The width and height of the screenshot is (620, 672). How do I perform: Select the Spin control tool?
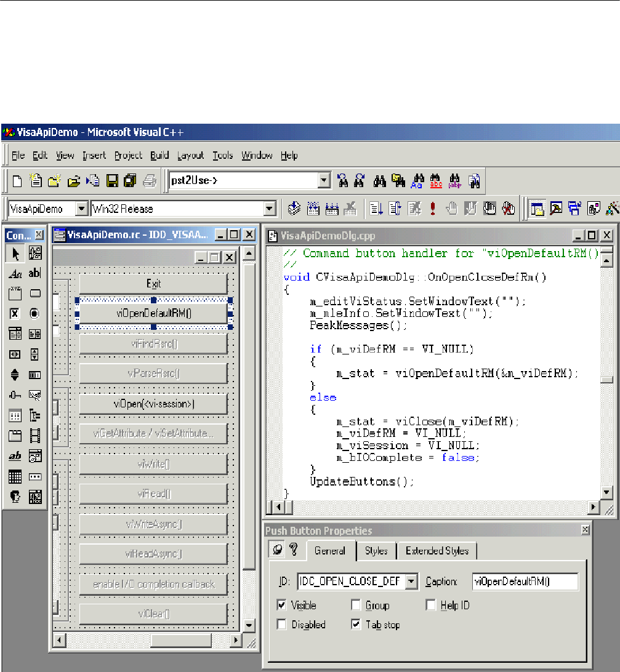point(15,375)
